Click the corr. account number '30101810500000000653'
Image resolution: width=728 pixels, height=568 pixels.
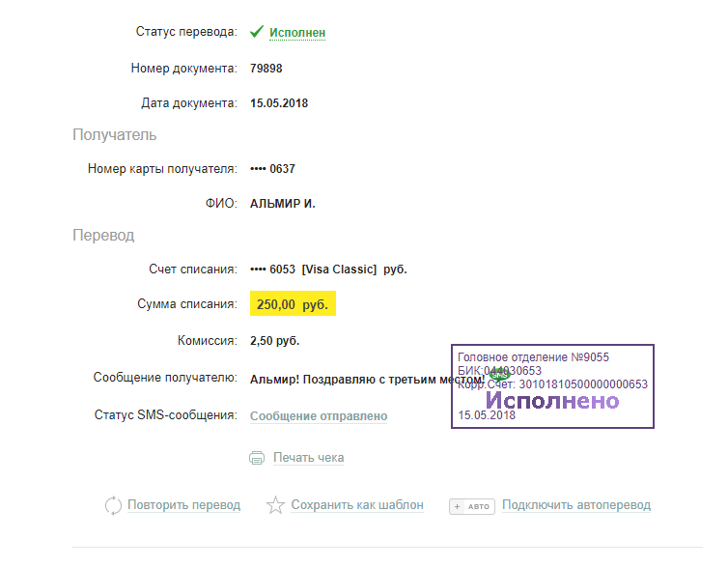click(x=583, y=384)
